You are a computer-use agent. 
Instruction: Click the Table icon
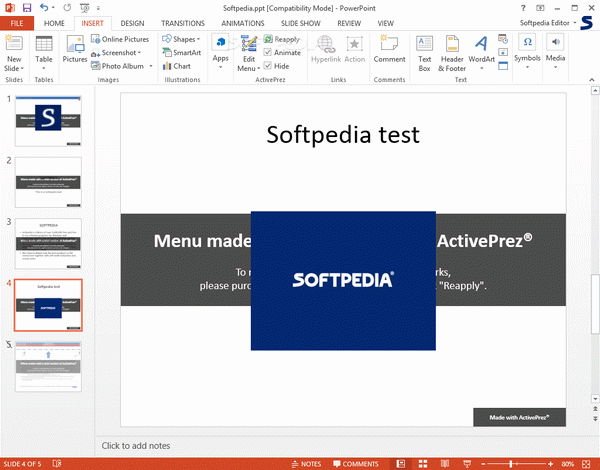(44, 43)
